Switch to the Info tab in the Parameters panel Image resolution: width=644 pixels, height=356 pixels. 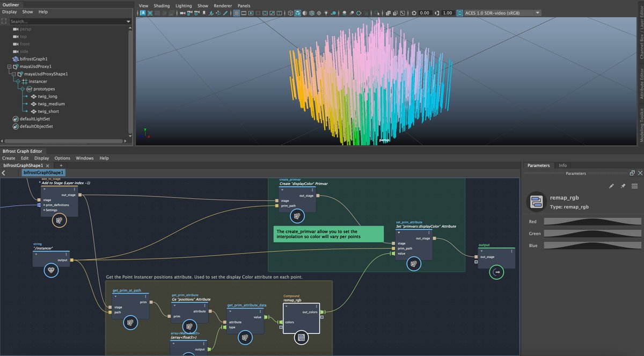563,165
